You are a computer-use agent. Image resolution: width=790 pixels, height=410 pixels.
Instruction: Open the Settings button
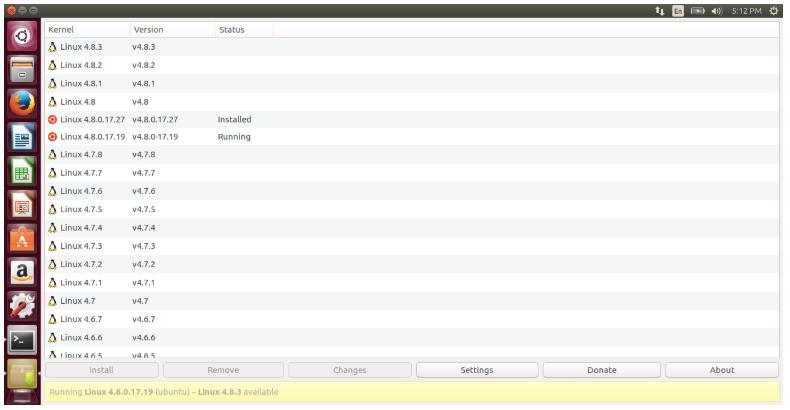click(x=477, y=370)
